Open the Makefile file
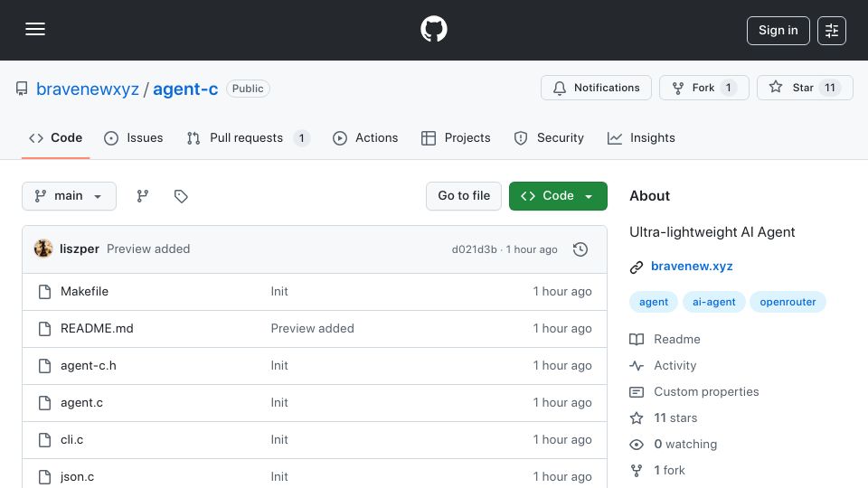The width and height of the screenshot is (868, 488). 85,292
